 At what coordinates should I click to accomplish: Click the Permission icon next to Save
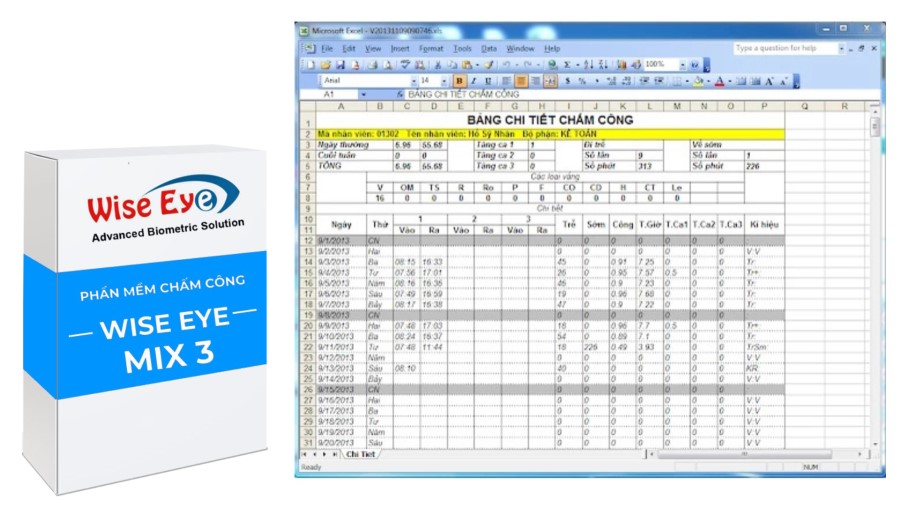pos(355,65)
